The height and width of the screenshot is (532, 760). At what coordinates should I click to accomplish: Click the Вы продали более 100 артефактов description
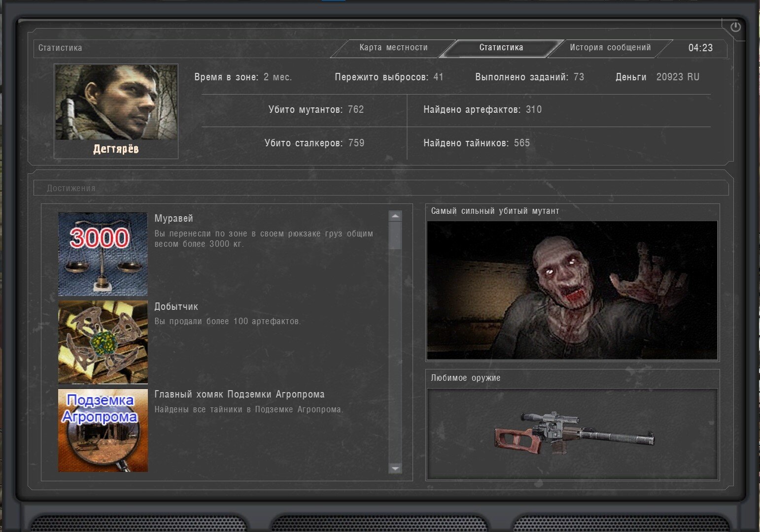228,321
